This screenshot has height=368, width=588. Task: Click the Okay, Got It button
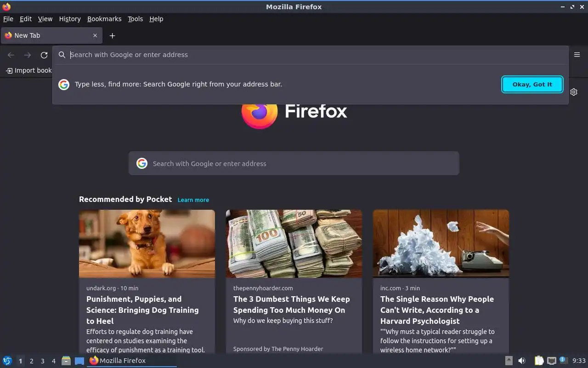pos(532,84)
